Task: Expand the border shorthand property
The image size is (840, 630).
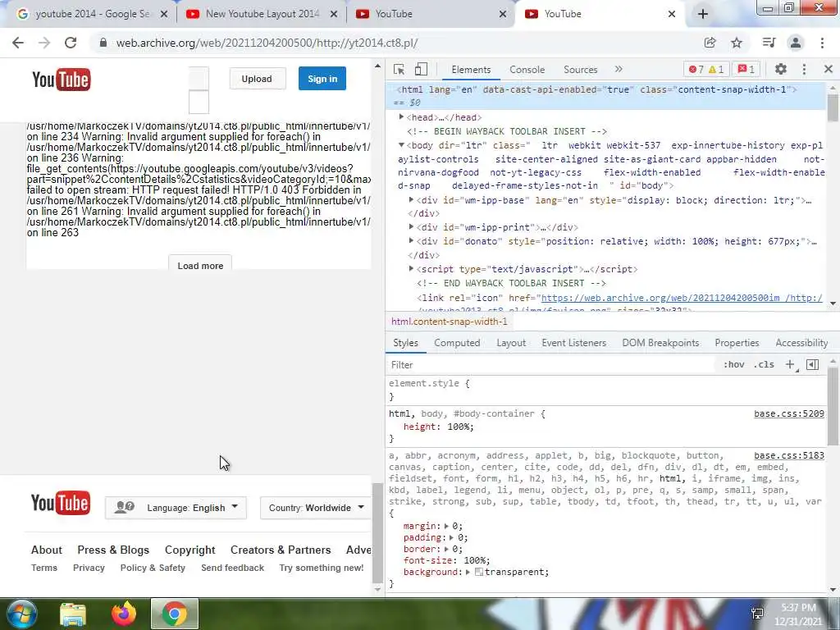Action: click(x=446, y=549)
